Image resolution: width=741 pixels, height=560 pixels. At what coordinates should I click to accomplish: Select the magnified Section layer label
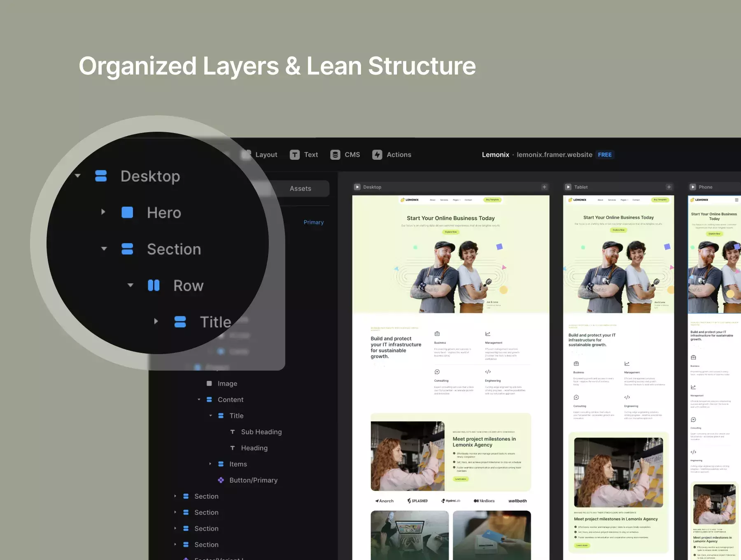click(x=174, y=249)
